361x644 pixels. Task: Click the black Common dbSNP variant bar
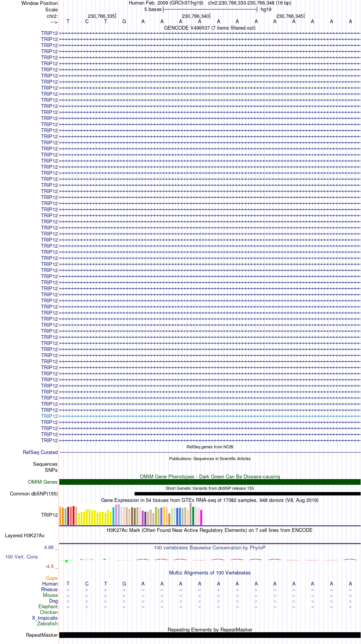[x=247, y=494]
